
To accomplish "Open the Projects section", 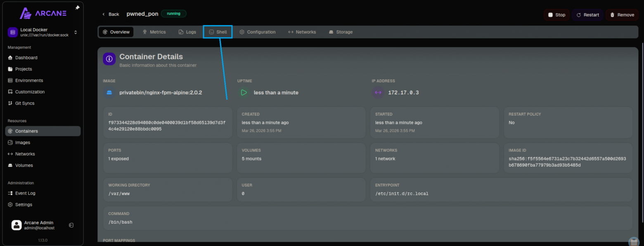I will click(24, 69).
